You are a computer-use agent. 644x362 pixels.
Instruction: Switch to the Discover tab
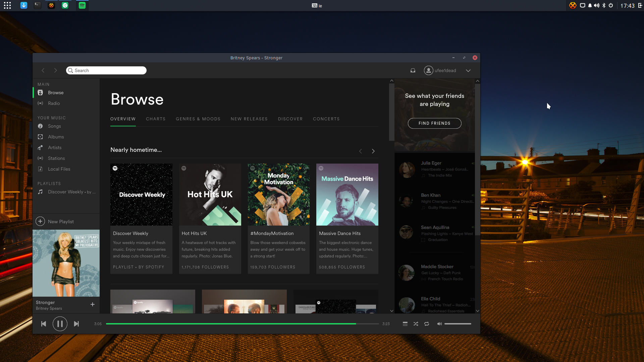click(x=290, y=119)
